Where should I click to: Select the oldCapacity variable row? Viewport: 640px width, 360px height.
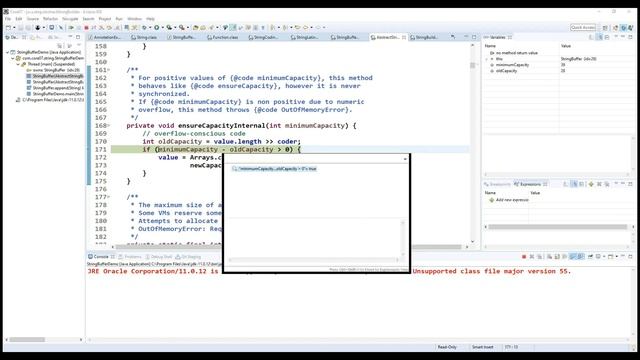(558, 71)
